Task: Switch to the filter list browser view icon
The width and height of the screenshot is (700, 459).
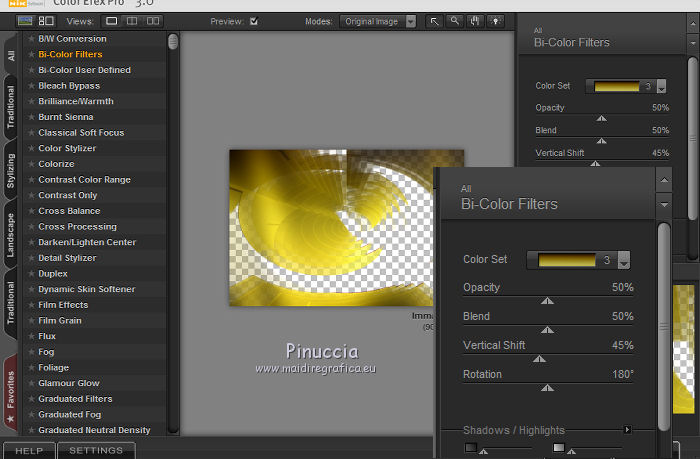Action: tap(25, 21)
